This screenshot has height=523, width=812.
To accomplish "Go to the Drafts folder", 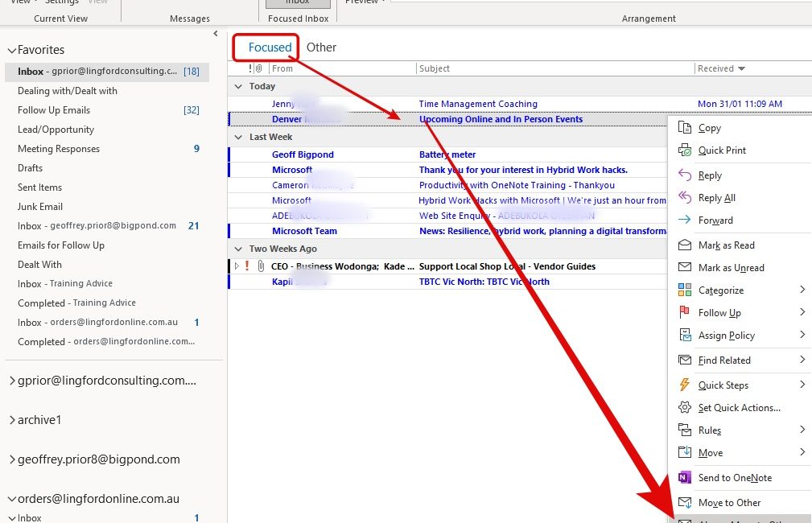I will coord(30,168).
